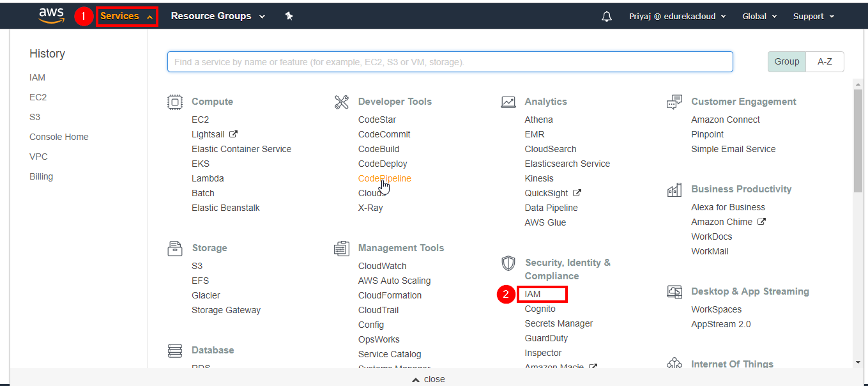Click the Desktop & App Streaming icon
The width and height of the screenshot is (868, 386).
pyautogui.click(x=674, y=291)
